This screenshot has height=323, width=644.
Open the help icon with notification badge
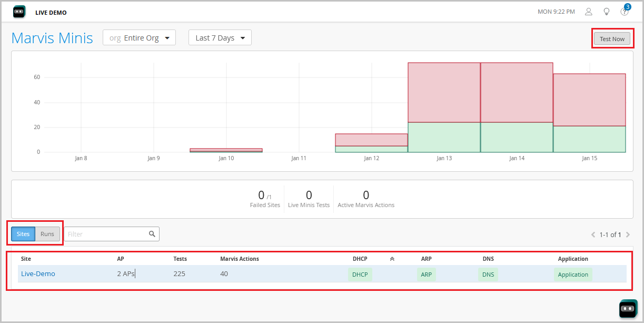624,12
